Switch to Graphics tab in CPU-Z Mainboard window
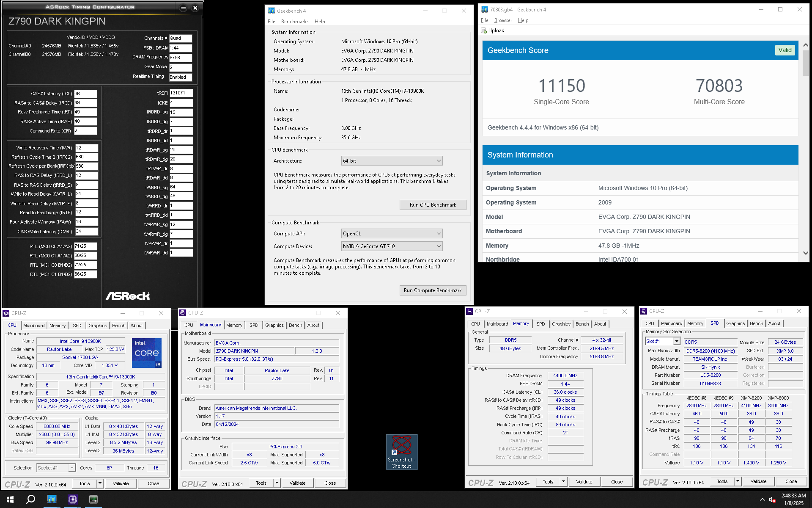This screenshot has height=508, width=812. 274,325
